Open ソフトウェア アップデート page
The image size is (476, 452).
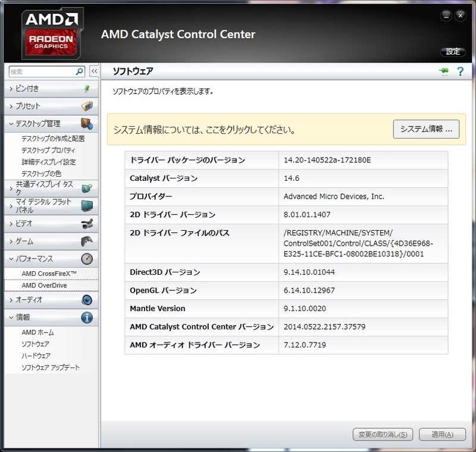pyautogui.click(x=51, y=368)
